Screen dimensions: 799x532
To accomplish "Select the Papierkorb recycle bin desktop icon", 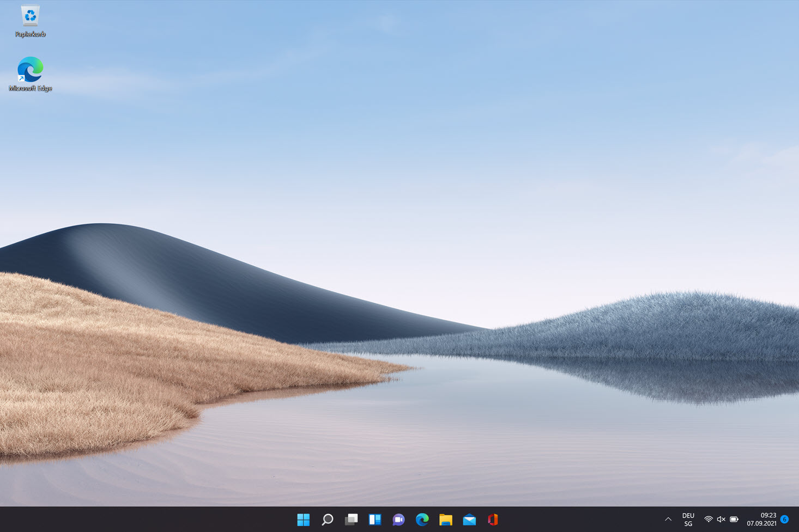I will point(30,21).
